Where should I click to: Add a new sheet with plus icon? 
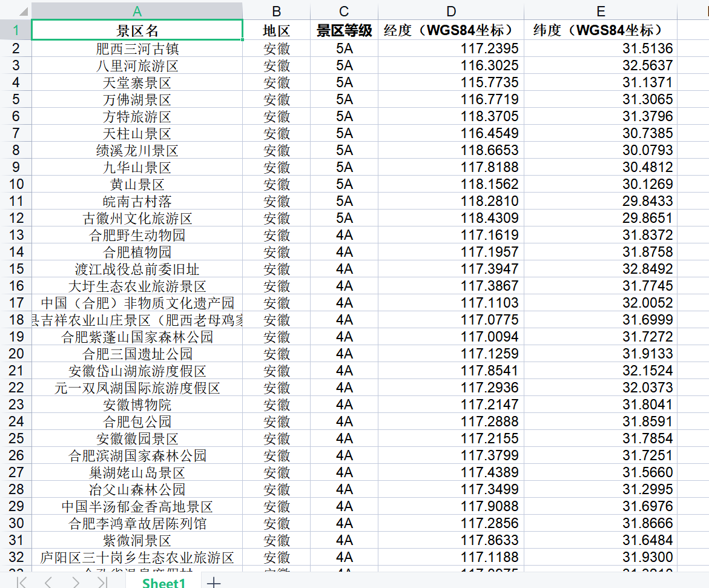point(213,583)
